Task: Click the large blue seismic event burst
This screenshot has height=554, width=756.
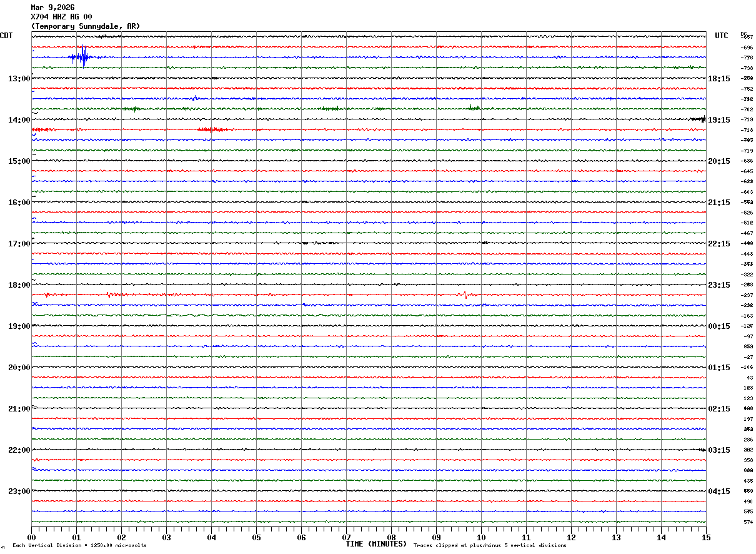Action: tap(81, 57)
